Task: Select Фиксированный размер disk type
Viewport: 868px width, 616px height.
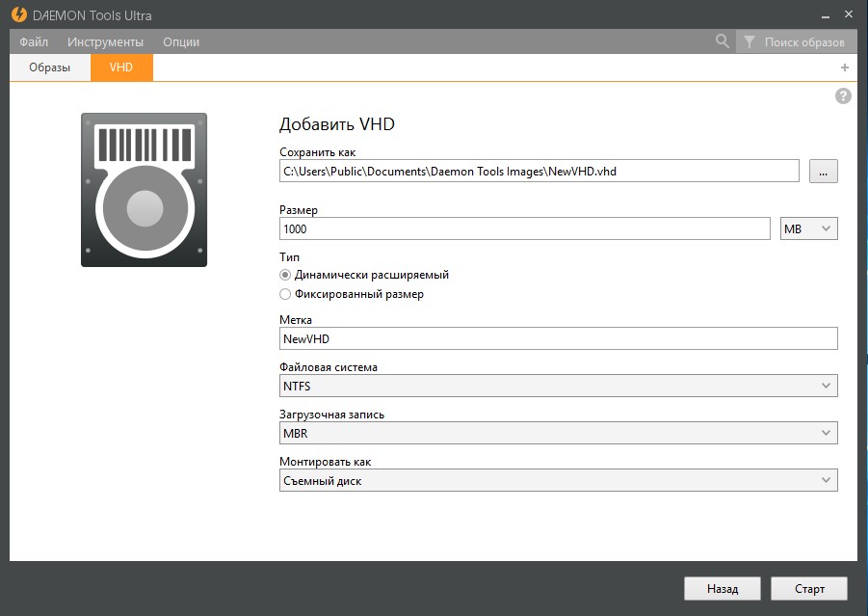Action: [x=285, y=294]
